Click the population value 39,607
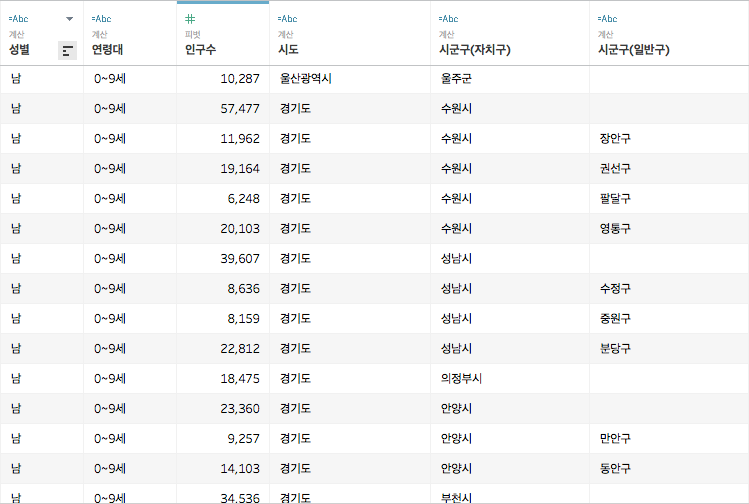 pyautogui.click(x=240, y=258)
